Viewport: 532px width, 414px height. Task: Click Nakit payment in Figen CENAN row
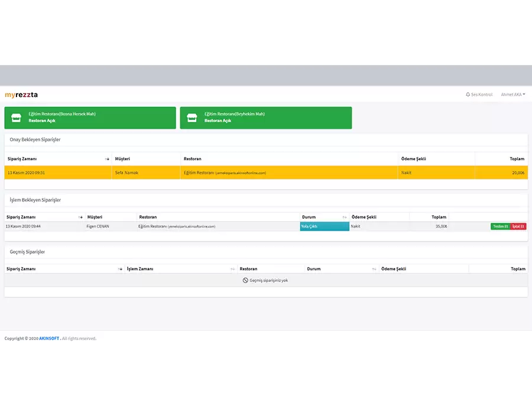coord(356,227)
